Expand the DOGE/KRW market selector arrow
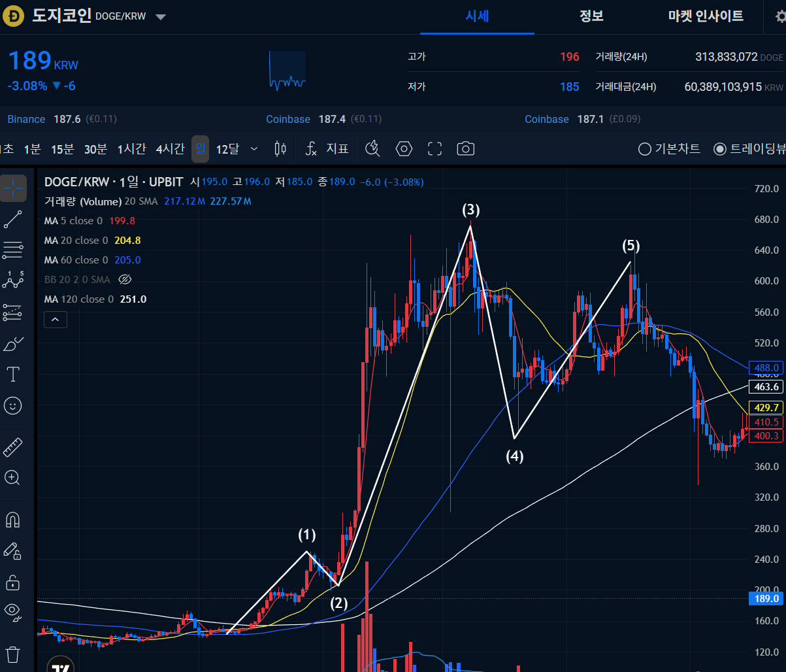 coord(161,17)
